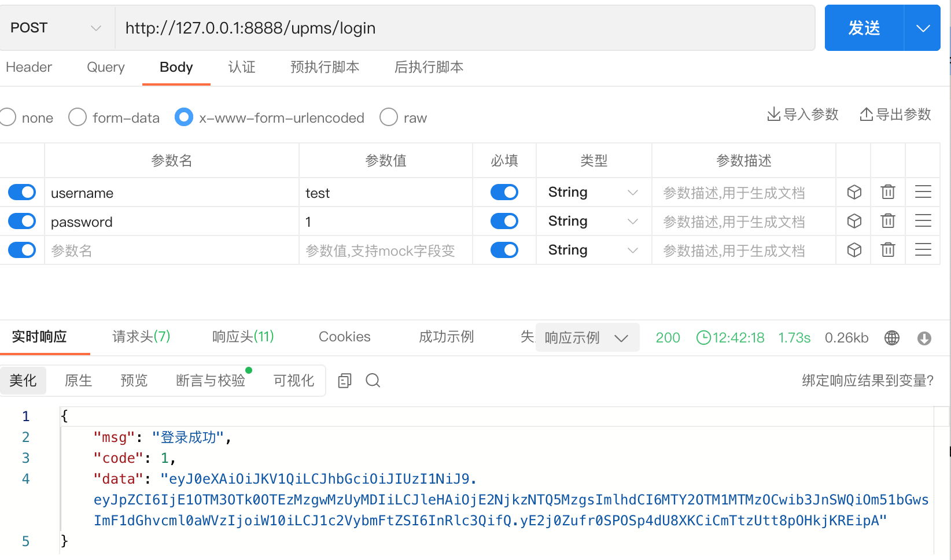
Task: Switch response view to 美化
Action: coord(23,380)
